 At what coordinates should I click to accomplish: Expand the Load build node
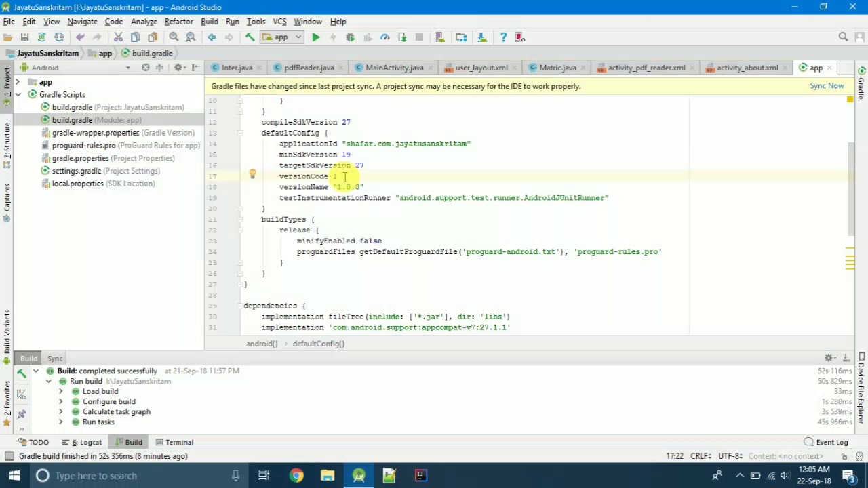pos(60,392)
